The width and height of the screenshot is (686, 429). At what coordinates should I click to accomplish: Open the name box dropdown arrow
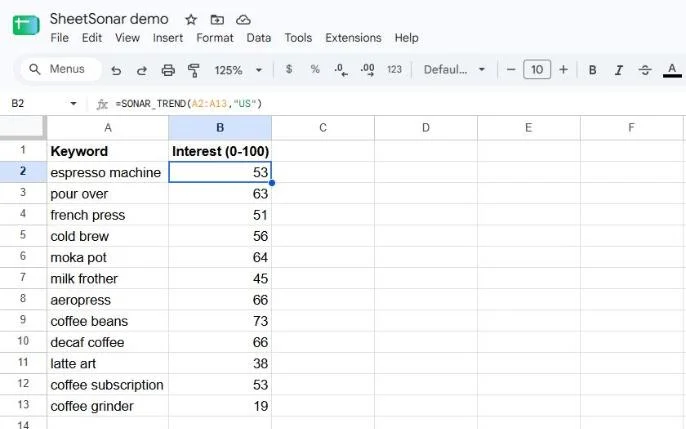(73, 104)
